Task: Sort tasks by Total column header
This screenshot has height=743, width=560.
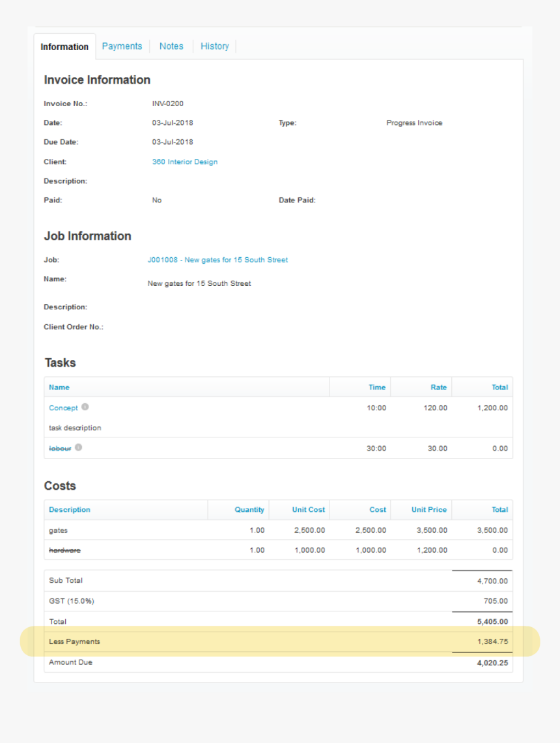Action: (x=499, y=387)
